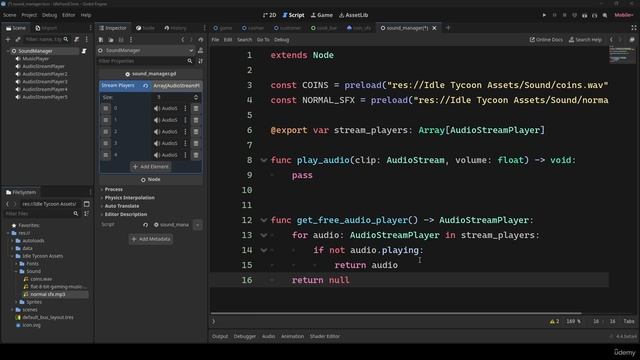640x360 pixels.
Task: Collapse the Idle Tycoon Assets folder
Action: (x=12, y=256)
